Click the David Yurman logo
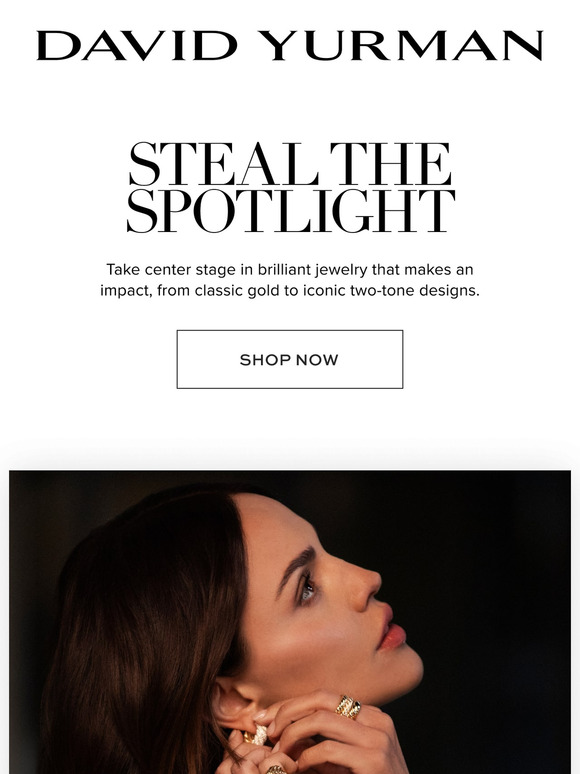 [x=290, y=45]
